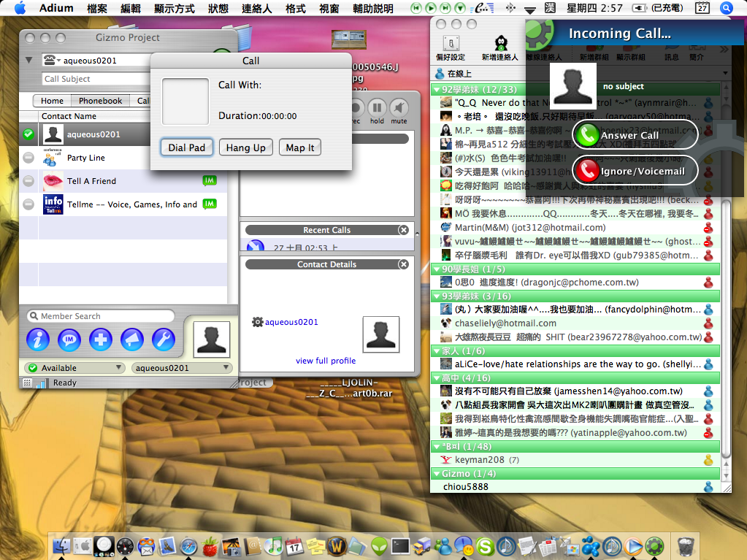Click the Spotlight search icon
This screenshot has width=747, height=560.
click(726, 7)
